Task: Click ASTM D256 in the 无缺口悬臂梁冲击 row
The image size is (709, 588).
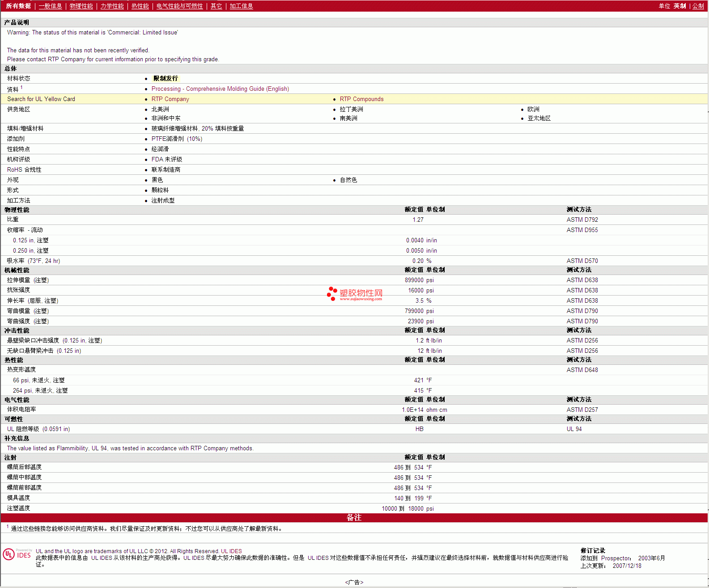Action: click(582, 351)
